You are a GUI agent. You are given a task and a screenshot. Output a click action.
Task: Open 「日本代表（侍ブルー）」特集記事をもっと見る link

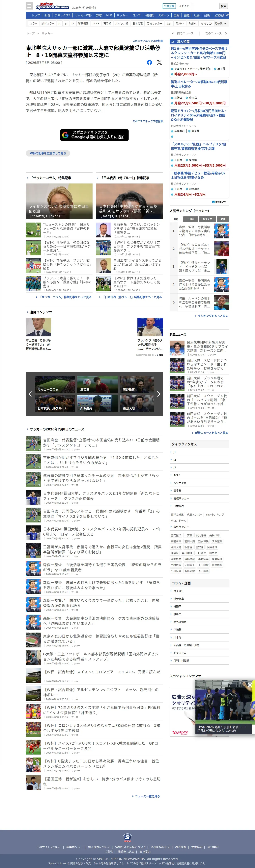click(x=132, y=297)
